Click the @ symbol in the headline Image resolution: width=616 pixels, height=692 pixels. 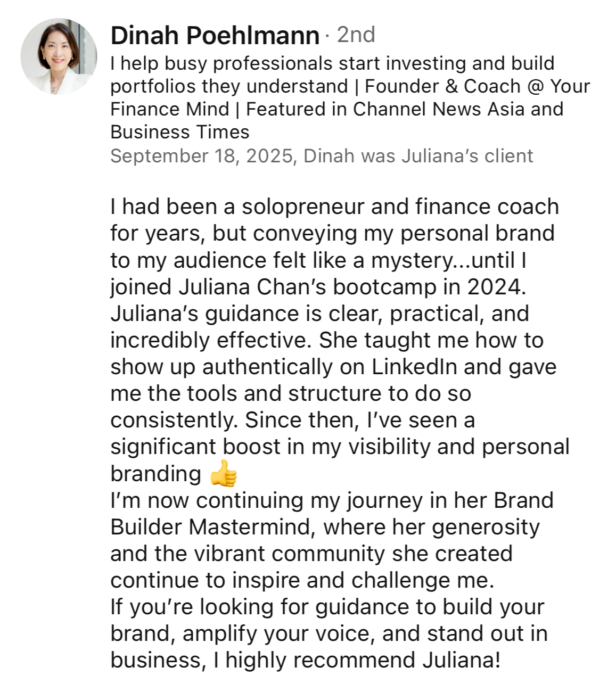(x=535, y=86)
